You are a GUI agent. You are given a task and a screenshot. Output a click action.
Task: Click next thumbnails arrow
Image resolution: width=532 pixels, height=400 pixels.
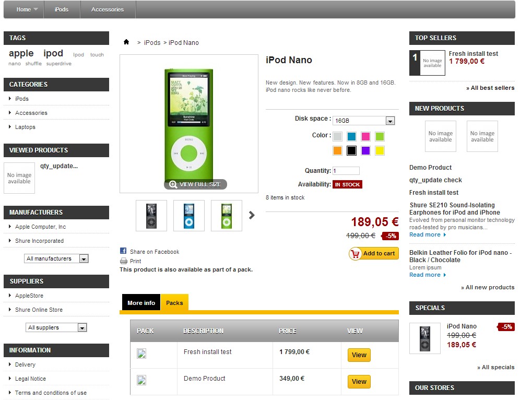pos(252,215)
